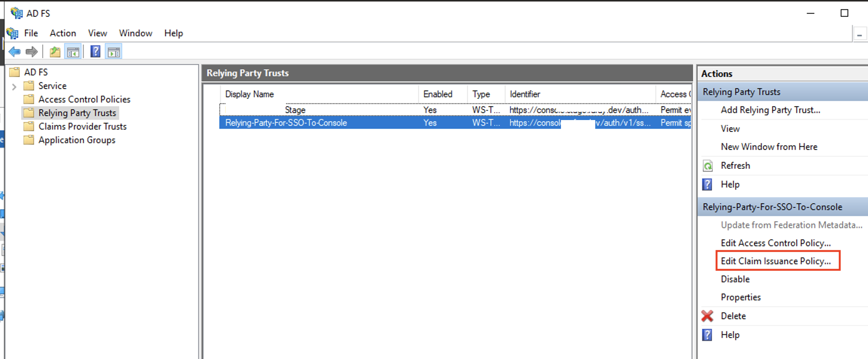Image resolution: width=868 pixels, height=359 pixels.
Task: Click the Access Control Policies folder icon
Action: coord(29,99)
